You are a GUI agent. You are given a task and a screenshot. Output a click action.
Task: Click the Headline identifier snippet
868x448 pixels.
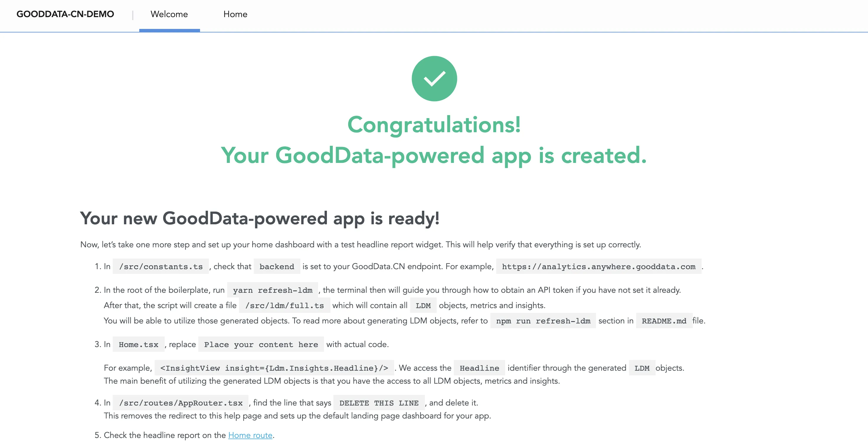click(479, 368)
